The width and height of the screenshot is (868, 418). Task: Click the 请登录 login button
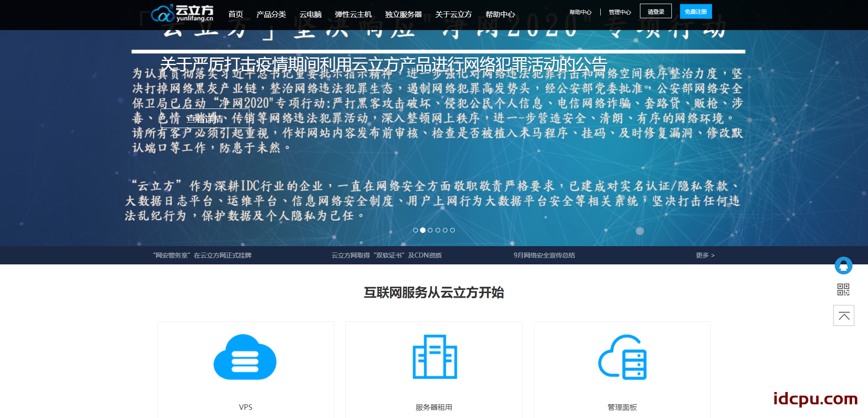tap(656, 11)
